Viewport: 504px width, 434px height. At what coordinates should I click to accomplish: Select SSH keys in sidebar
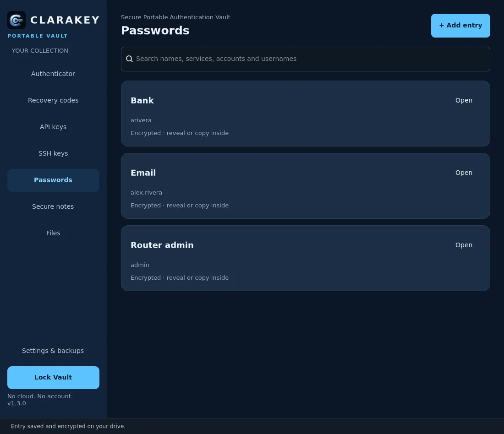click(x=53, y=153)
